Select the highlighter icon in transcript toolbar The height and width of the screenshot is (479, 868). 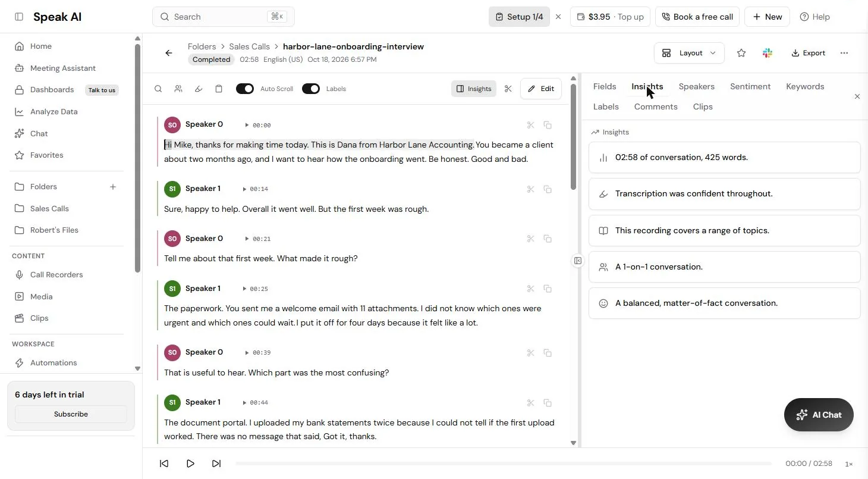click(199, 89)
